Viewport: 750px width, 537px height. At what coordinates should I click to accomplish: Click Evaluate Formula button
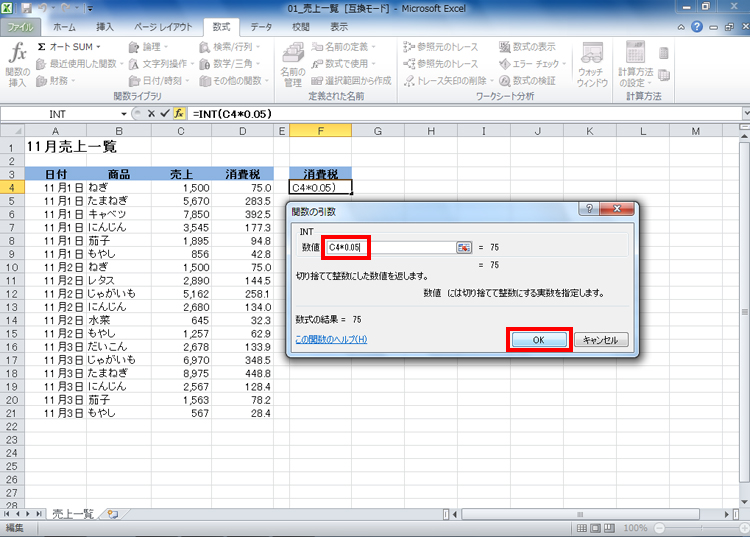527,81
